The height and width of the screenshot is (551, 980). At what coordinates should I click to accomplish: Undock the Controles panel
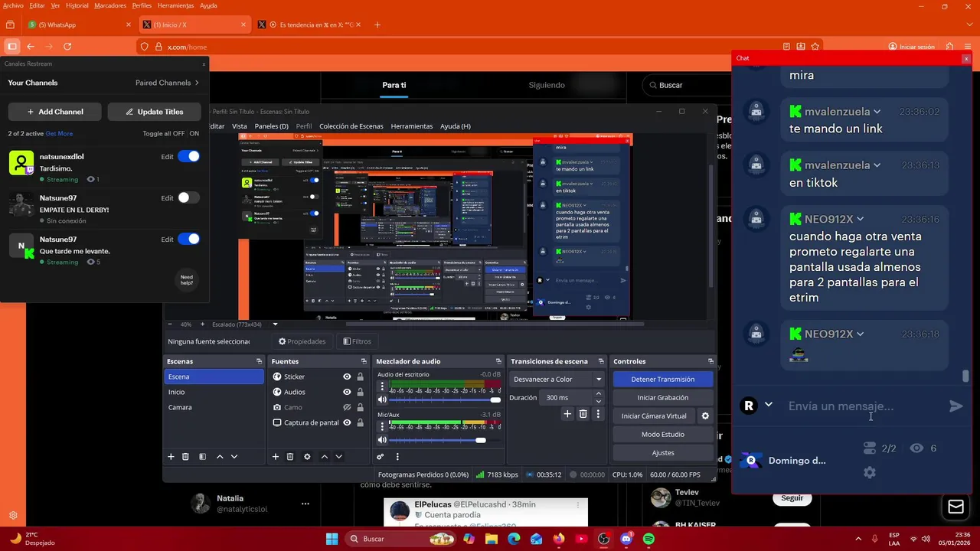pos(710,361)
